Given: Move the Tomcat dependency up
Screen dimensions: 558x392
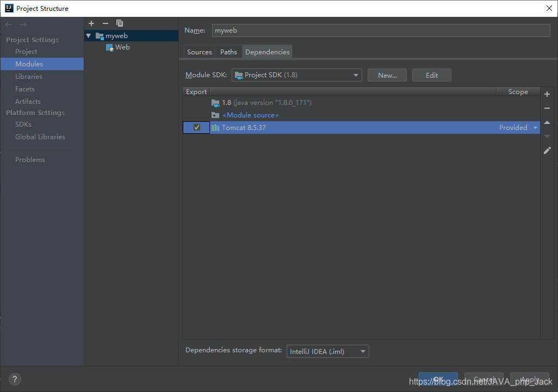Looking at the screenshot, I should (x=547, y=123).
